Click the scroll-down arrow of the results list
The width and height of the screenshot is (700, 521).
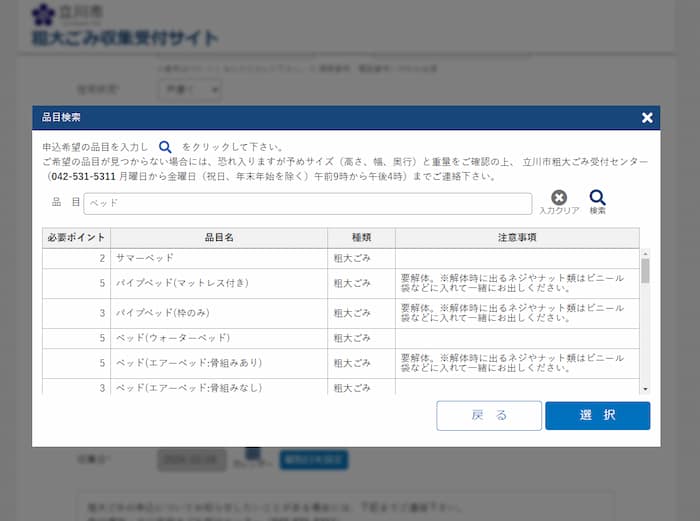click(645, 388)
